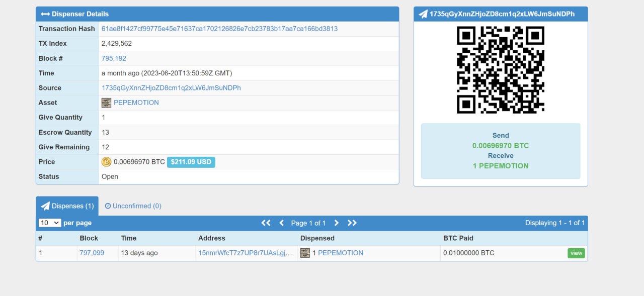Click the green view button
The height and width of the screenshot is (296, 644).
(x=577, y=253)
